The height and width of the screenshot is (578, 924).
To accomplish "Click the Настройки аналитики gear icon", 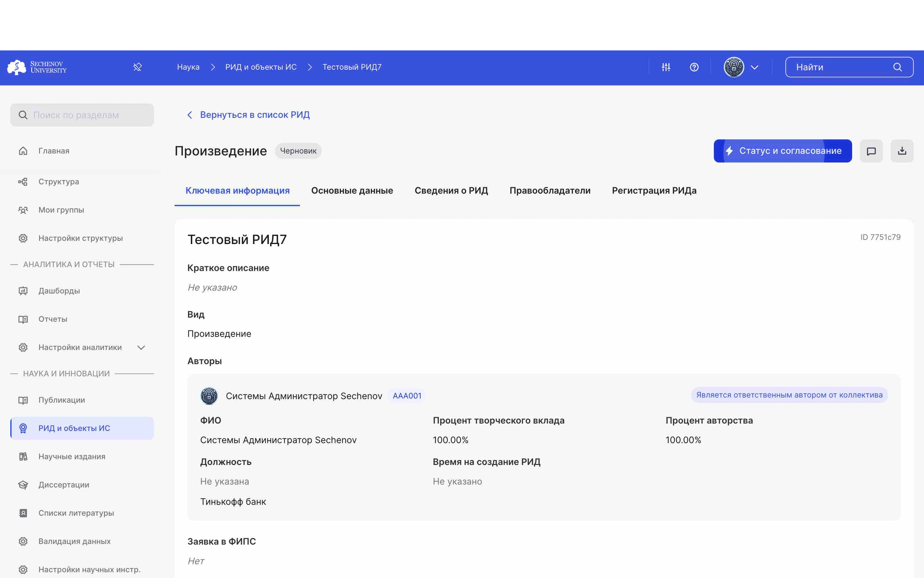I will pyautogui.click(x=23, y=347).
